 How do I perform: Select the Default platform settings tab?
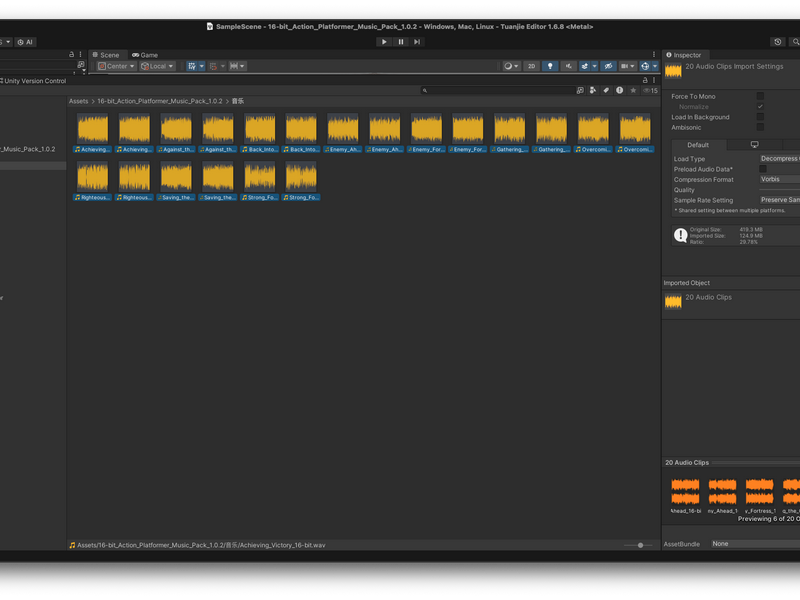pyautogui.click(x=698, y=145)
